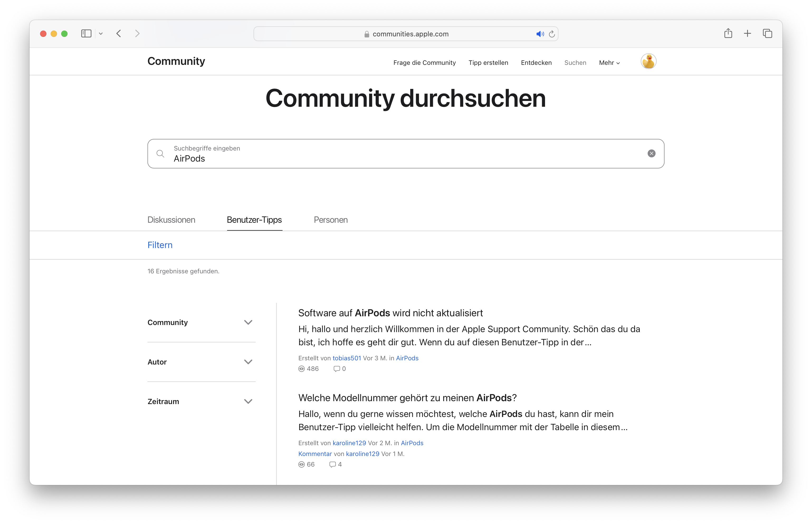Open the Mehr dropdown menu
Screen dimensions: 812x524
(x=609, y=63)
